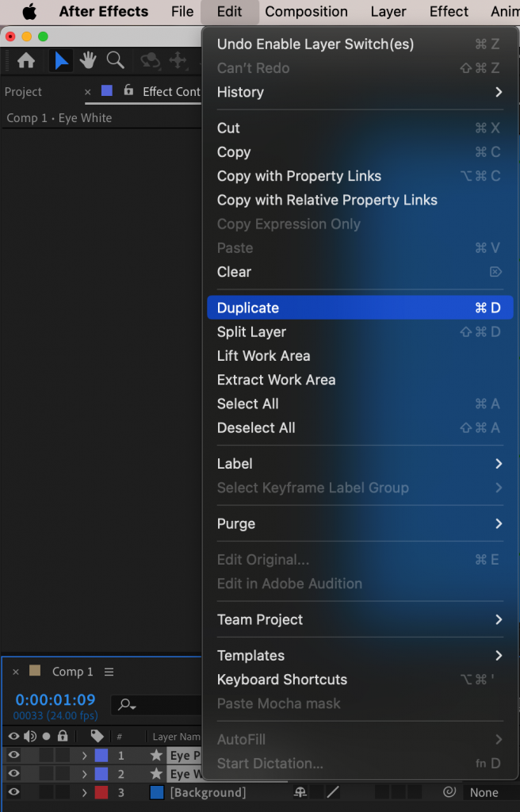Viewport: 520px width, 812px height.
Task: Open the None parent dropdown for Background layer
Action: tap(484, 792)
